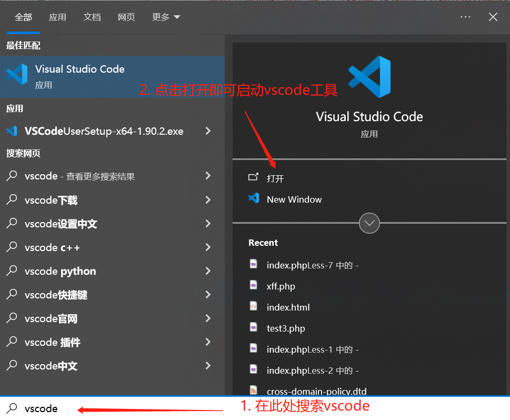
Task: Expand chevron next to vscode下载
Action: coord(208,200)
